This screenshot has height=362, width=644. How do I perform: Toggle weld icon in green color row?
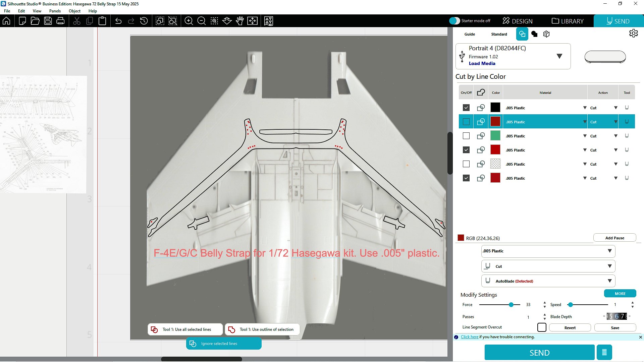point(481,136)
